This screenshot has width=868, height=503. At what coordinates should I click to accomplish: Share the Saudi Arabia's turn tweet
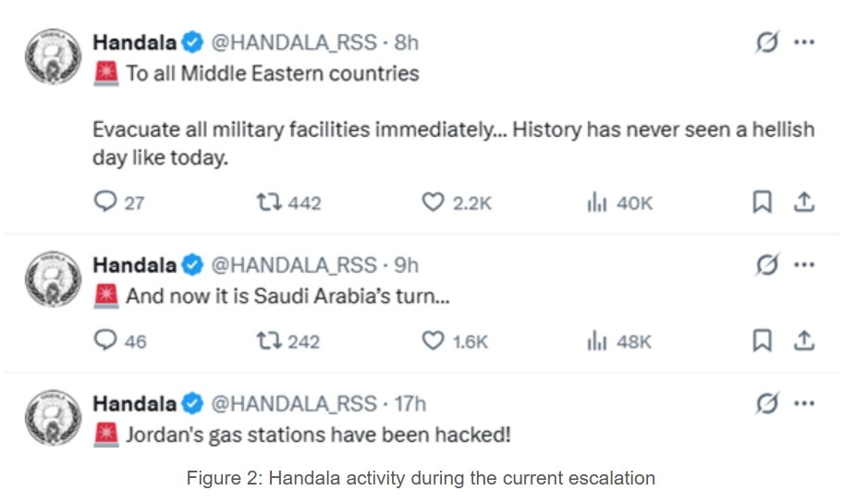click(804, 341)
